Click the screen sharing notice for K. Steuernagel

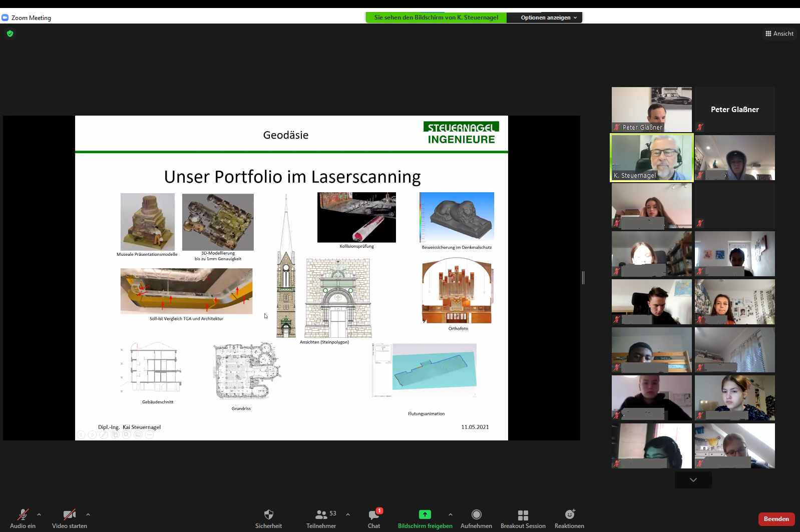[436, 18]
